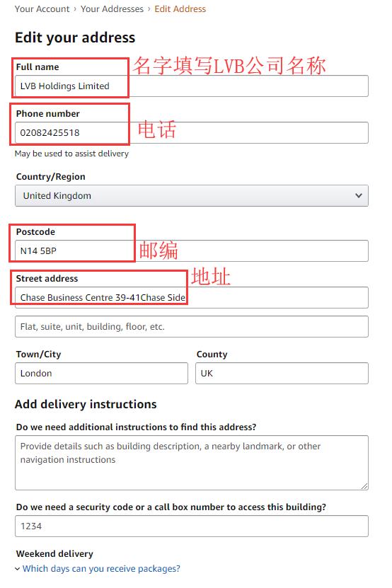Click the additional instructions text area
The image size is (392, 588).
pos(191,463)
